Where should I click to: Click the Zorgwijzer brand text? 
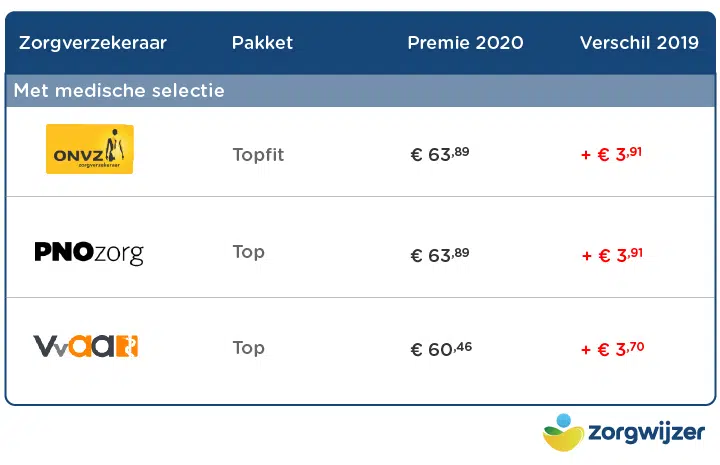click(647, 433)
